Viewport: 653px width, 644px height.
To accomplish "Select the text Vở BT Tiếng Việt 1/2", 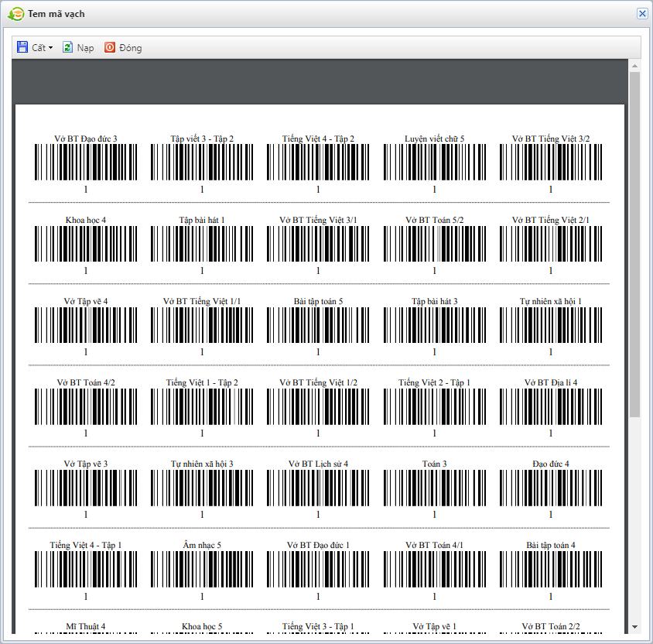I will click(318, 382).
